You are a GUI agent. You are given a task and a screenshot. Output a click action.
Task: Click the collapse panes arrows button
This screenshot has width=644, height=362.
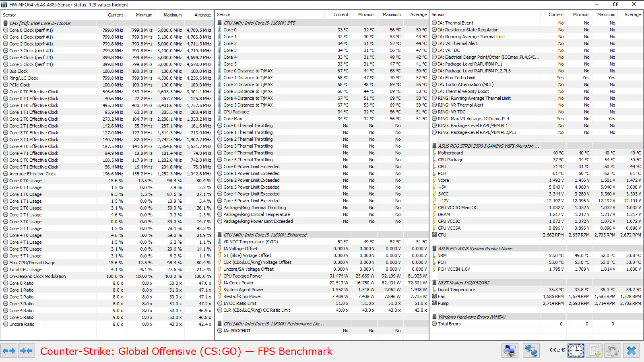pyautogui.click(x=26, y=351)
